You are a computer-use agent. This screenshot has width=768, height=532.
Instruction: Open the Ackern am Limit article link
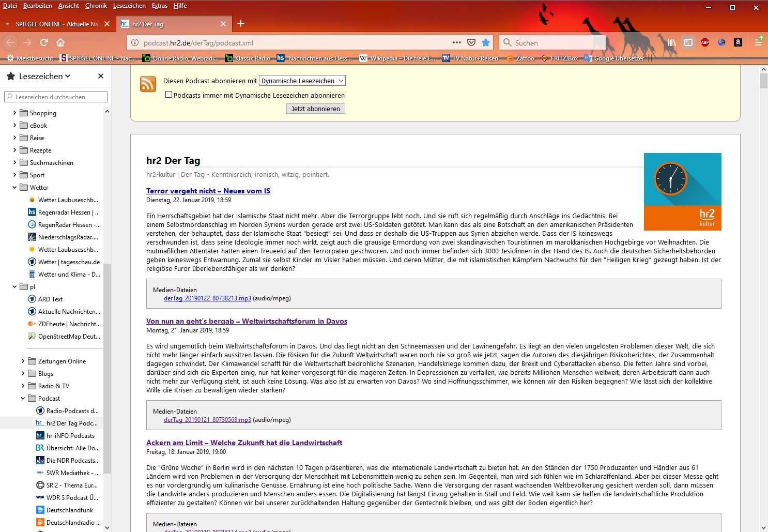click(x=244, y=443)
